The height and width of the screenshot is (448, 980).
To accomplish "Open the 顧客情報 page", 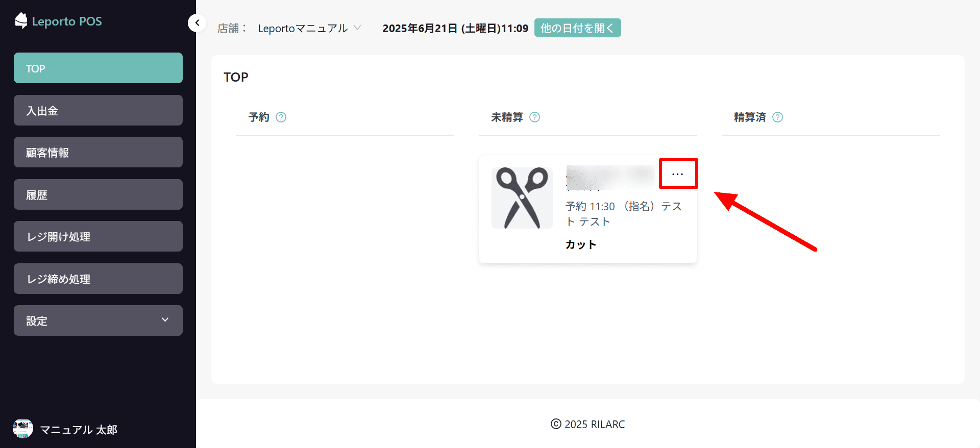I will [98, 152].
